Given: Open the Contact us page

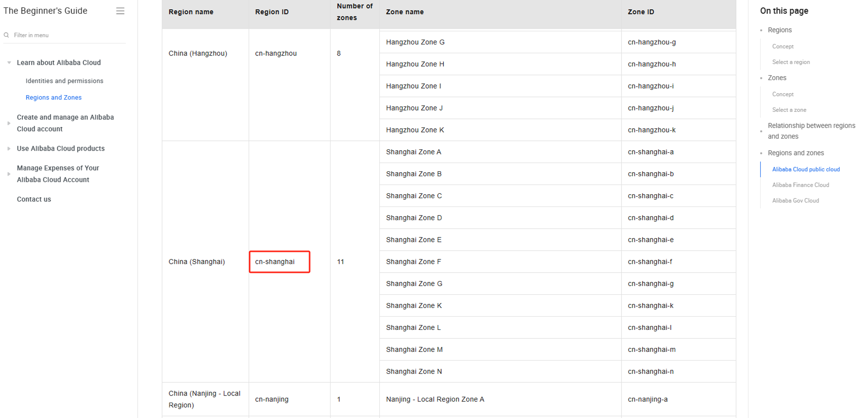Looking at the screenshot, I should [x=34, y=199].
